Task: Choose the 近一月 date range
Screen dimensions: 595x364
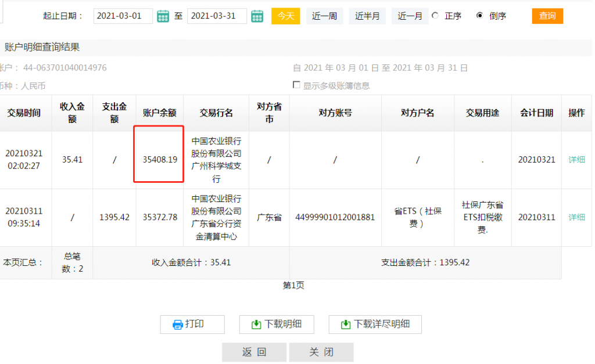Action: coord(410,16)
